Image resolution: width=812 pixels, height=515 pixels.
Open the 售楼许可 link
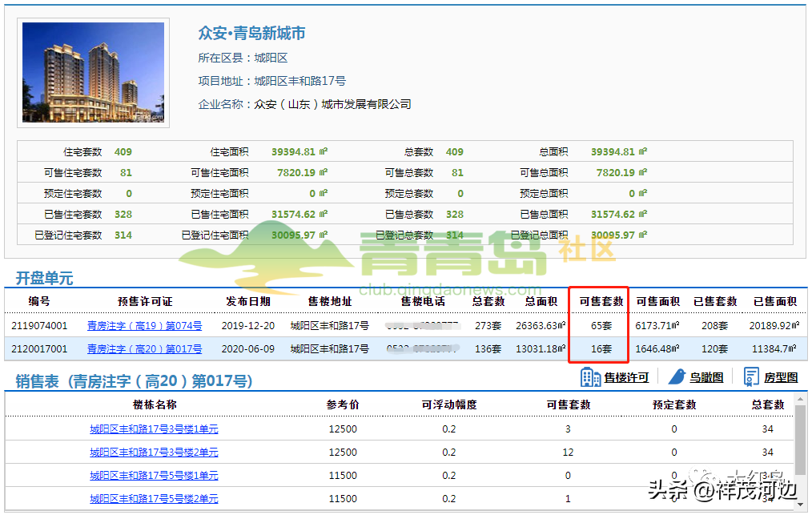pyautogui.click(x=626, y=378)
